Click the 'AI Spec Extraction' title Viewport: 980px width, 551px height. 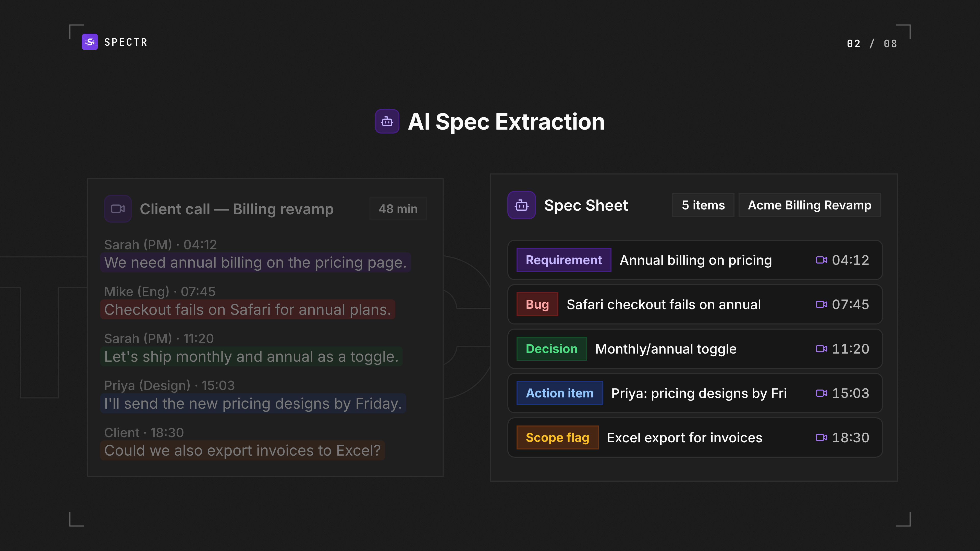tap(506, 122)
